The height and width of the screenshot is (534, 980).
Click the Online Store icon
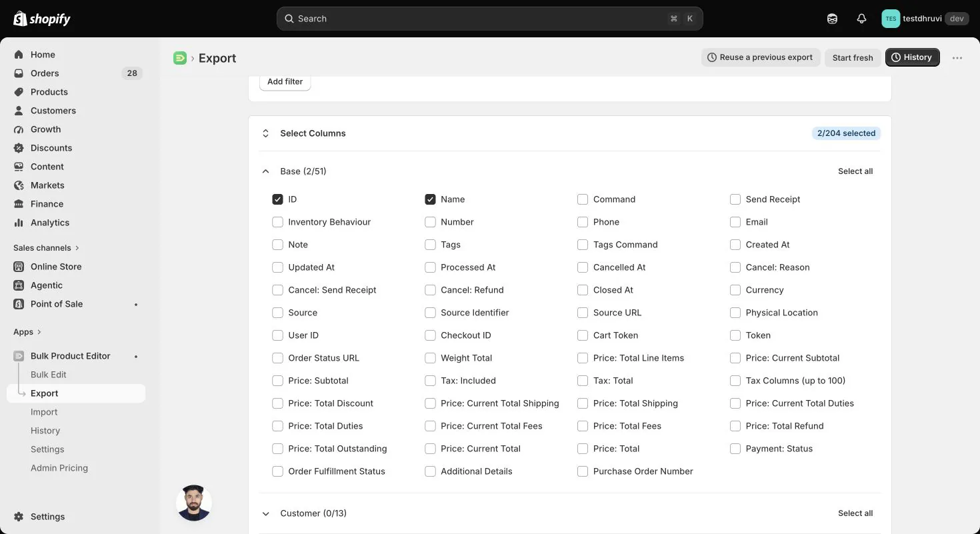click(x=19, y=267)
